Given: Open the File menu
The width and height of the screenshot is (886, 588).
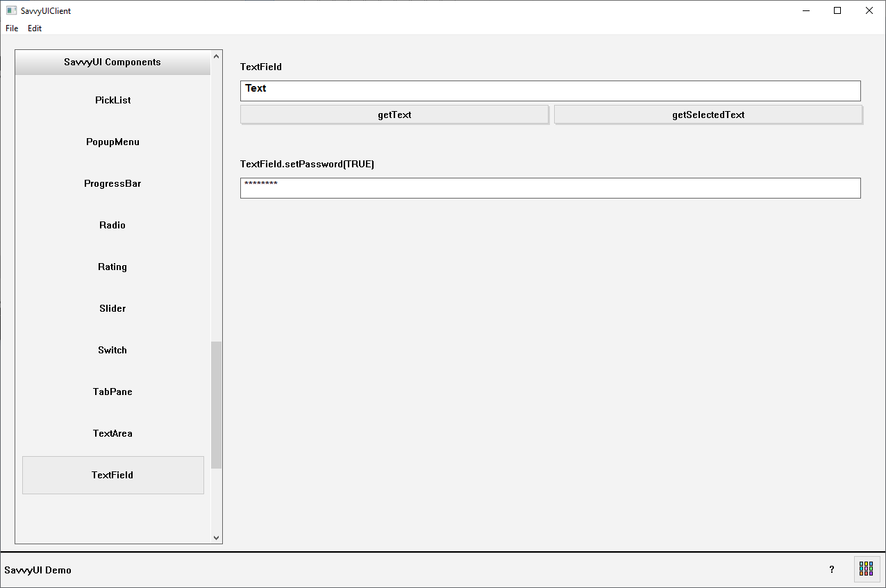Looking at the screenshot, I should coord(12,28).
